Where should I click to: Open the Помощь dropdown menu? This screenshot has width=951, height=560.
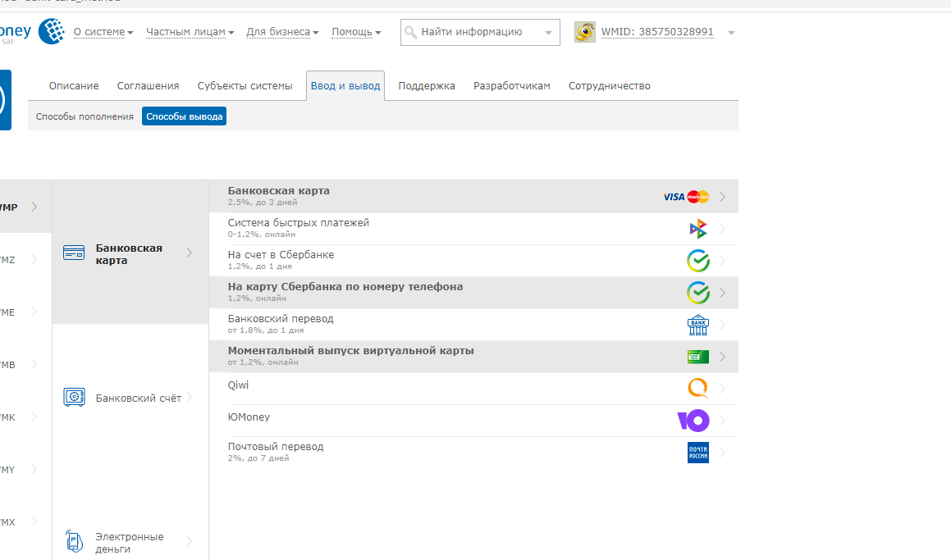[x=356, y=32]
